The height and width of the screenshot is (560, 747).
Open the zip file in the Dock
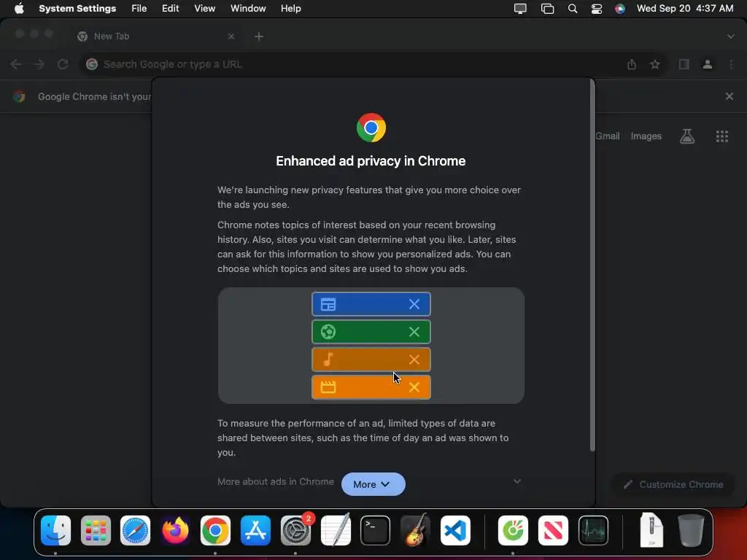[x=651, y=530]
